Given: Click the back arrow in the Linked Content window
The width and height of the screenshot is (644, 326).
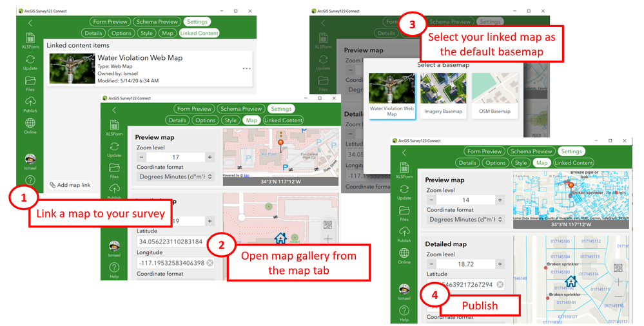Looking at the screenshot, I should click(x=30, y=23).
